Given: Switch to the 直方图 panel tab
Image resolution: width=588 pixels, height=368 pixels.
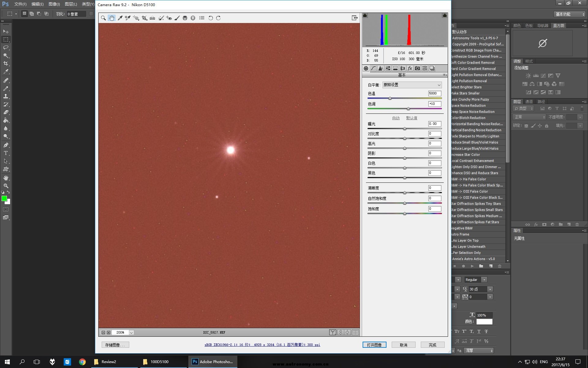Looking at the screenshot, I should 559,26.
